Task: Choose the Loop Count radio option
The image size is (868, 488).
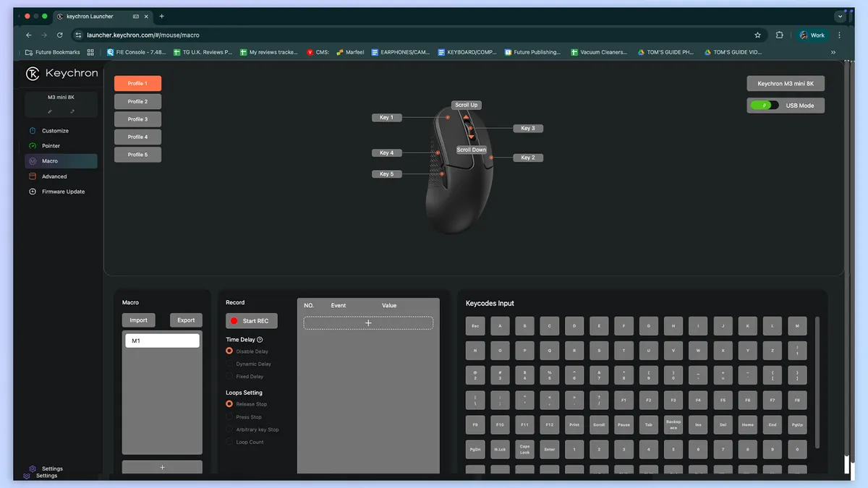Action: [x=230, y=442]
